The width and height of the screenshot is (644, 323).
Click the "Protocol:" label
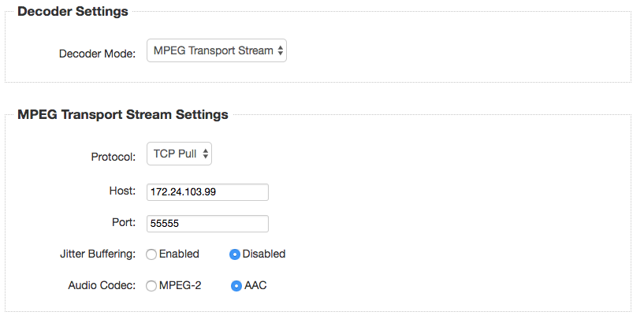pyautogui.click(x=114, y=157)
